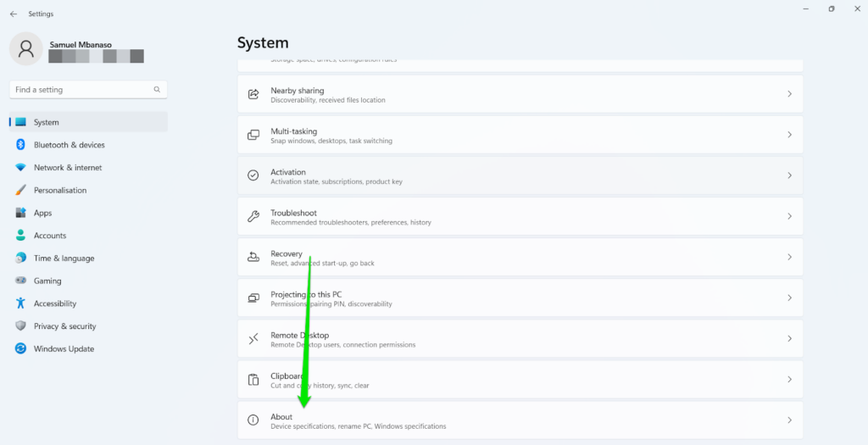Click the Clipboard icon
Screen dimensions: 868x445
click(253, 380)
